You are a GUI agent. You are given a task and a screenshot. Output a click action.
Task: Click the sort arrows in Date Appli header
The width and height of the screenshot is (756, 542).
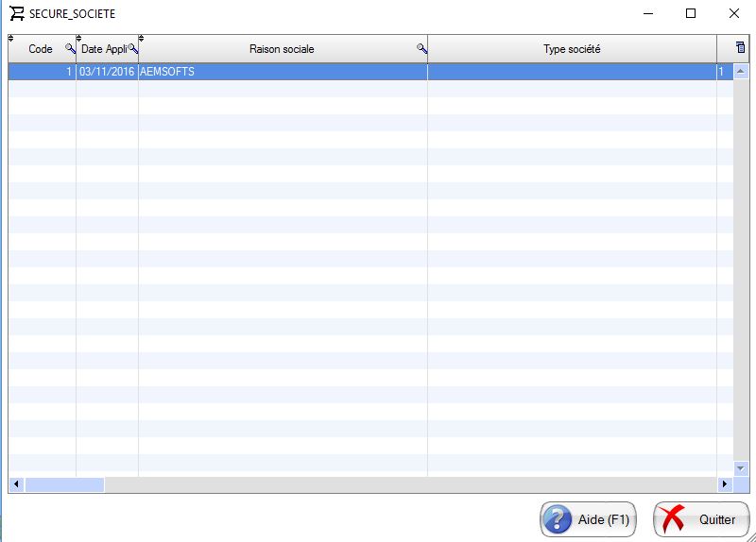(x=79, y=39)
